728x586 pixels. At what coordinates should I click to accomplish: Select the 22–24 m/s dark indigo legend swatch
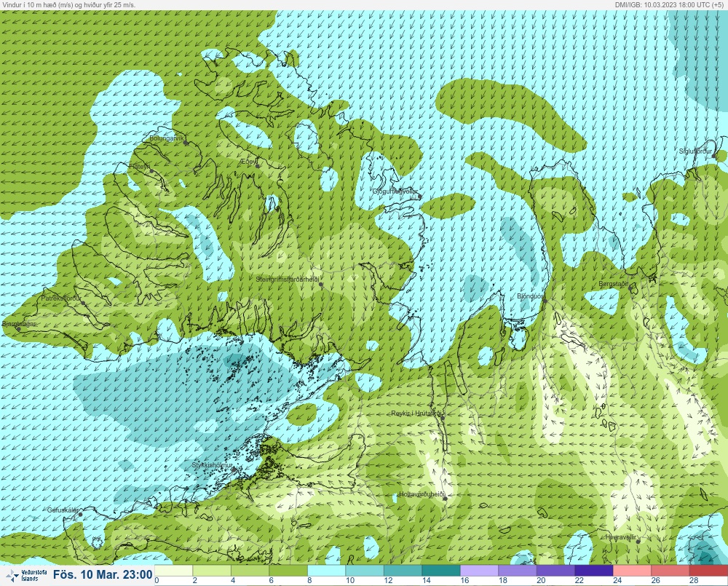click(594, 570)
